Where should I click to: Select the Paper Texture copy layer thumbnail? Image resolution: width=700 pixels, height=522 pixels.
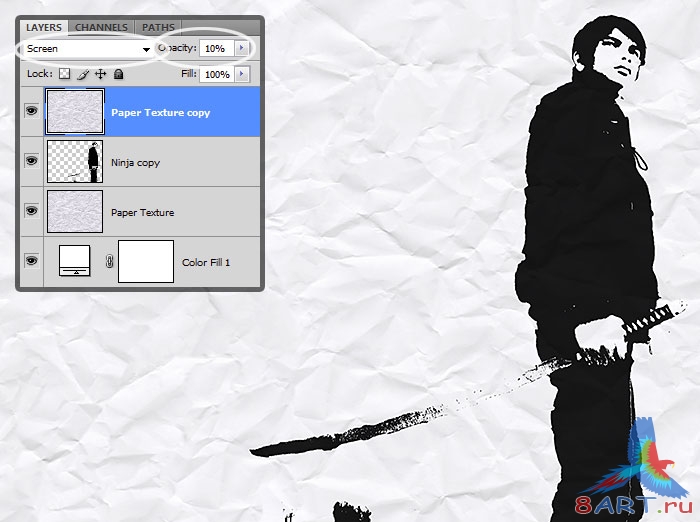coord(75,112)
